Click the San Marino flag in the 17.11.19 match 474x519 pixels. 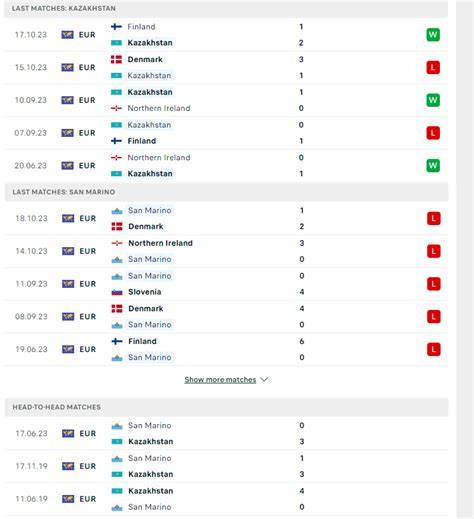click(x=117, y=459)
